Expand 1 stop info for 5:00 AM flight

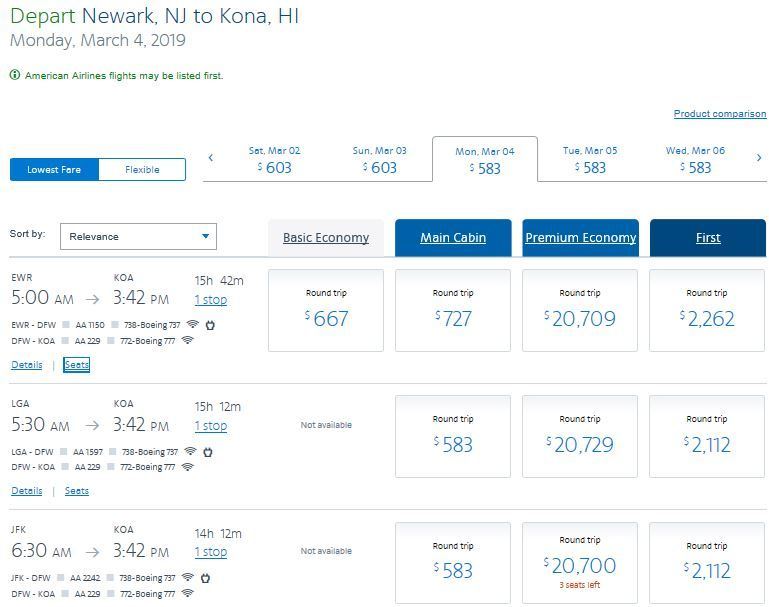coord(210,300)
